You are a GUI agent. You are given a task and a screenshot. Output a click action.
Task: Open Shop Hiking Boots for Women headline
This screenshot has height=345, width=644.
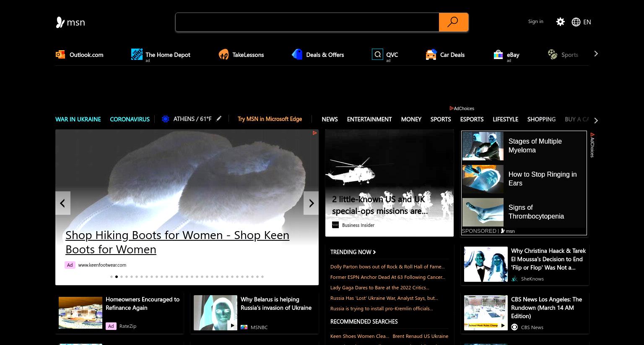(177, 242)
